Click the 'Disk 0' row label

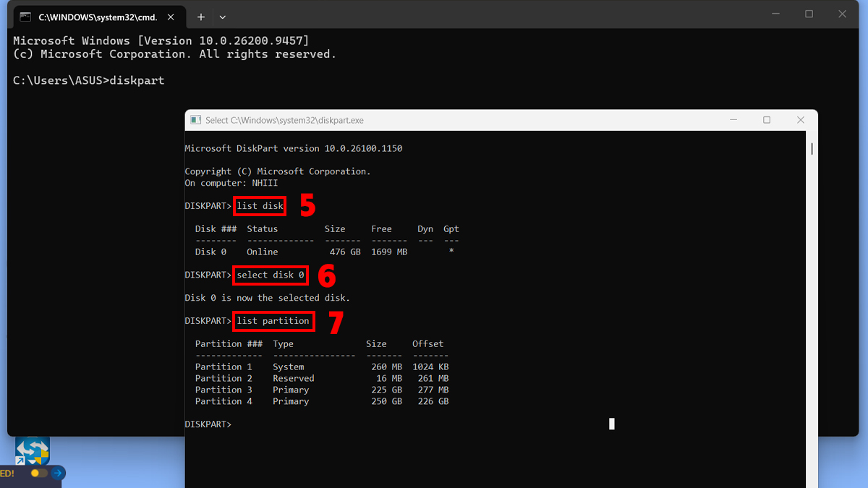point(210,252)
